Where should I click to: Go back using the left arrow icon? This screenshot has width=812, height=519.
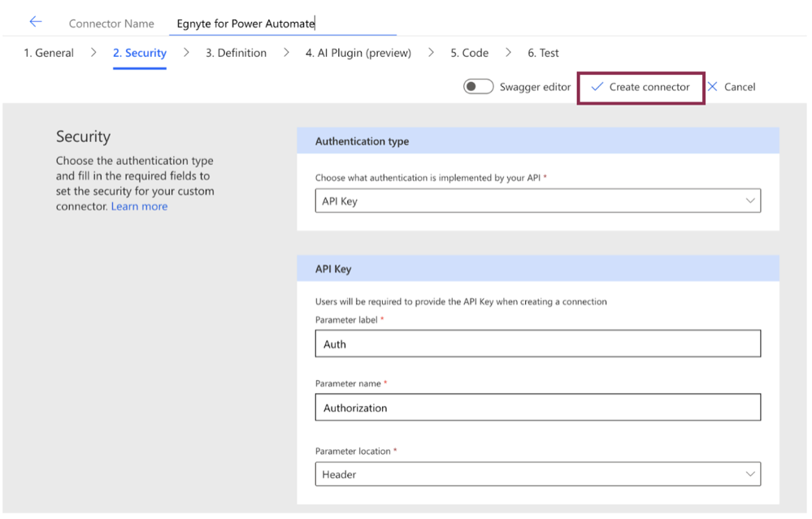(35, 22)
